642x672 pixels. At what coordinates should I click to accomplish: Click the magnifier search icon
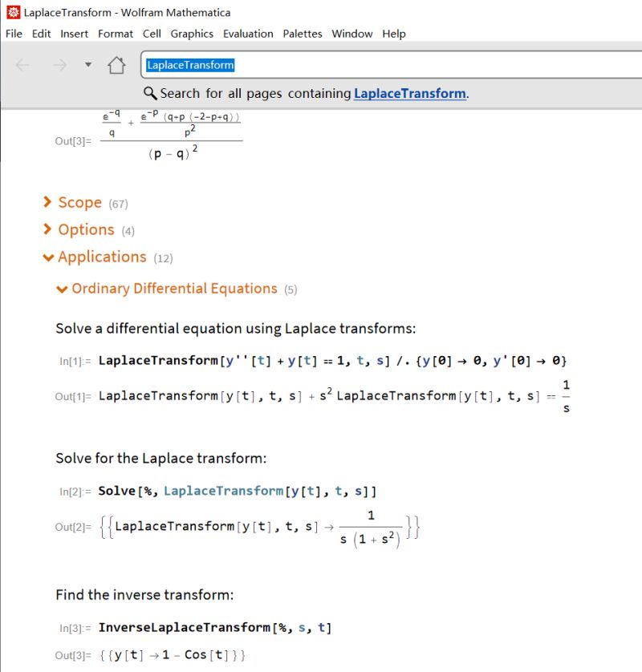click(149, 93)
